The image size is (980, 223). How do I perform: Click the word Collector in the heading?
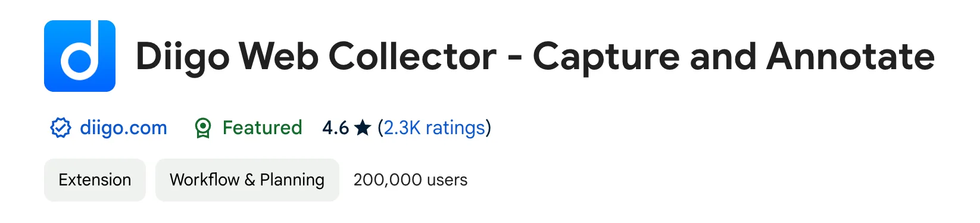(x=413, y=57)
